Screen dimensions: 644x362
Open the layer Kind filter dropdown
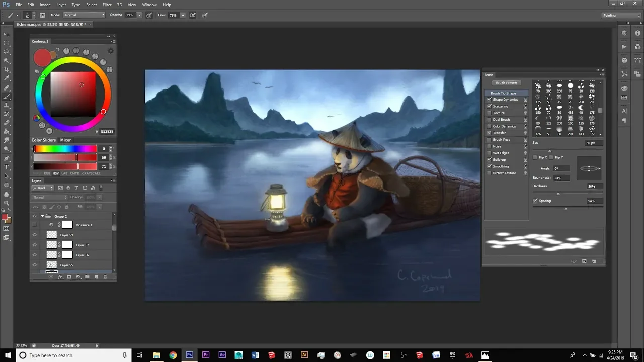point(44,188)
